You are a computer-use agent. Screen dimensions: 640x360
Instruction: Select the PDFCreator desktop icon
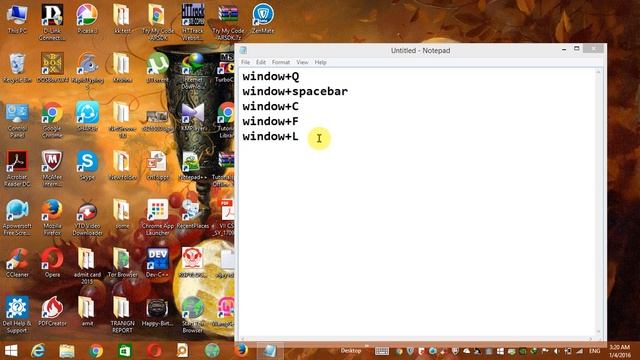52,311
